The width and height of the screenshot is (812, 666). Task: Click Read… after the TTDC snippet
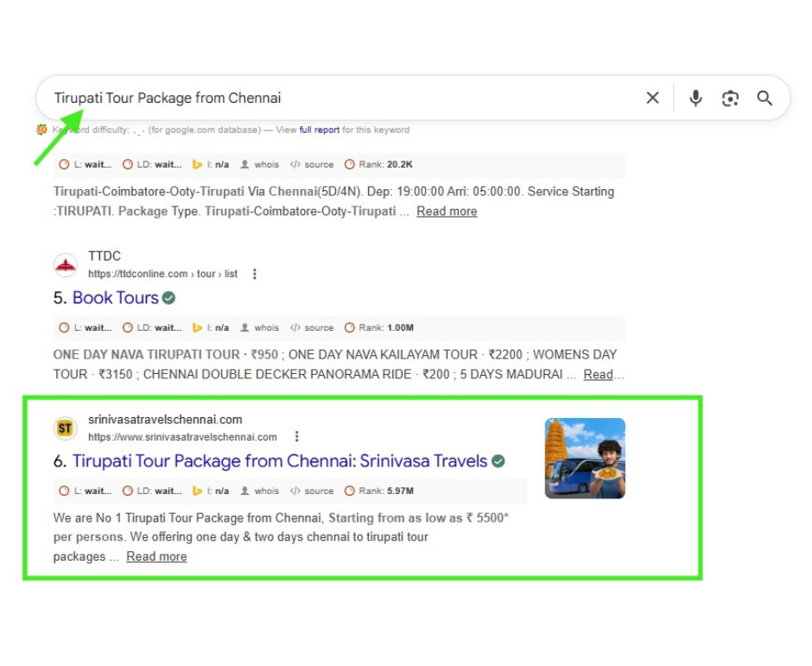coord(604,374)
